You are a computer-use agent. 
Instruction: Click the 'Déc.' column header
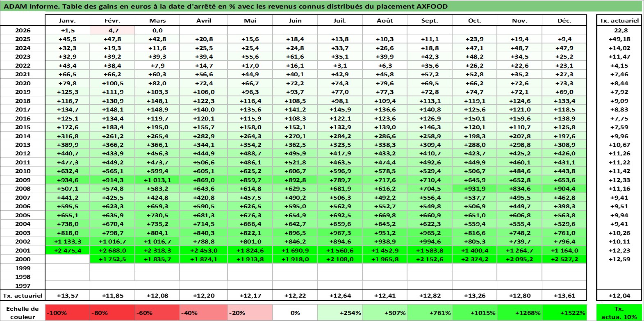pos(564,20)
